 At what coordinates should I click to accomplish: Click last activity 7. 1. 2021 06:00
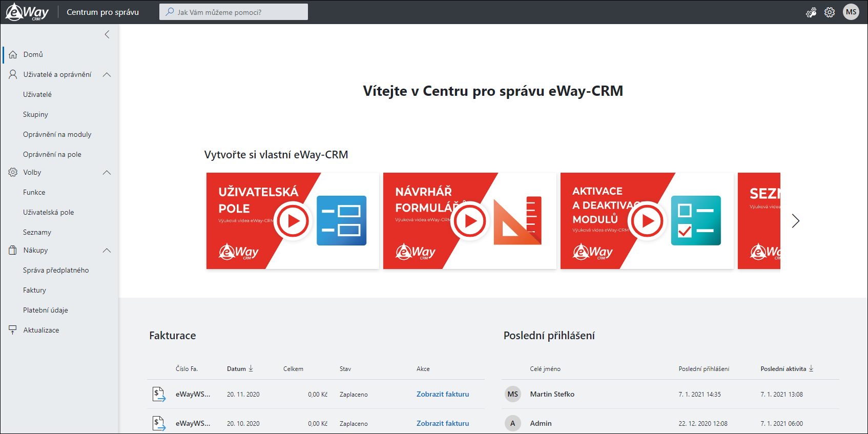coord(782,424)
